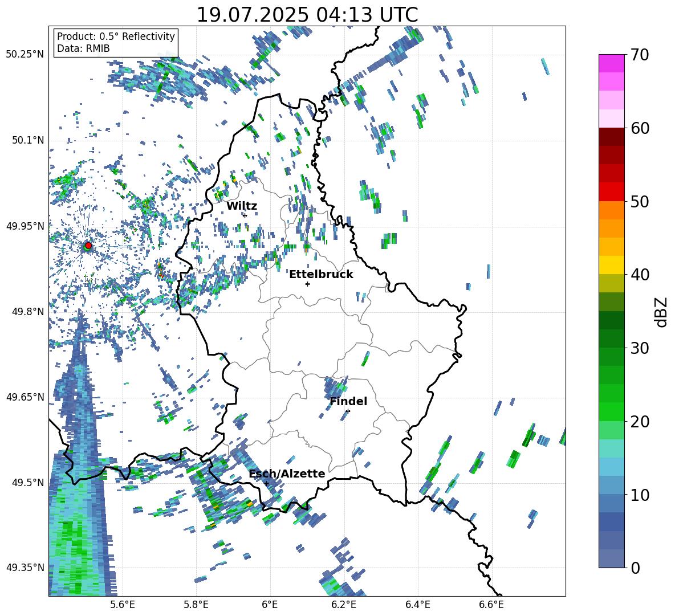Click the turquoise band near 15 dBZ

point(611,448)
